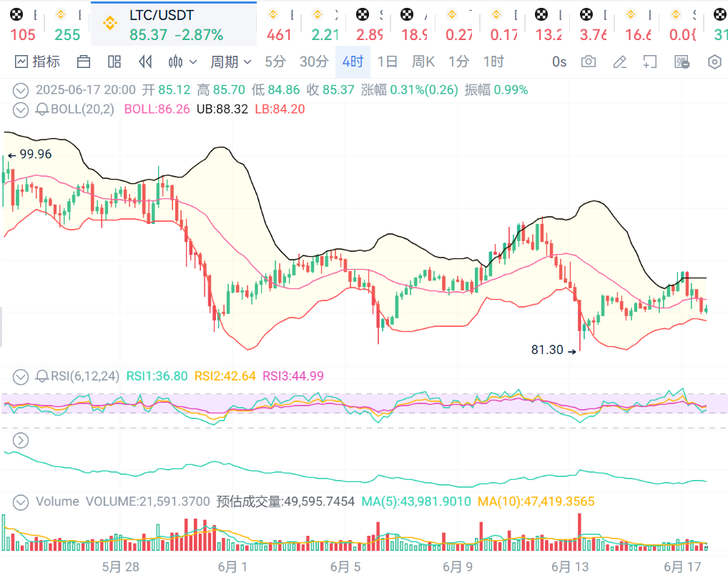Image resolution: width=728 pixels, height=578 pixels.
Task: Select the ticker tab showing 105
Action: click(22, 24)
